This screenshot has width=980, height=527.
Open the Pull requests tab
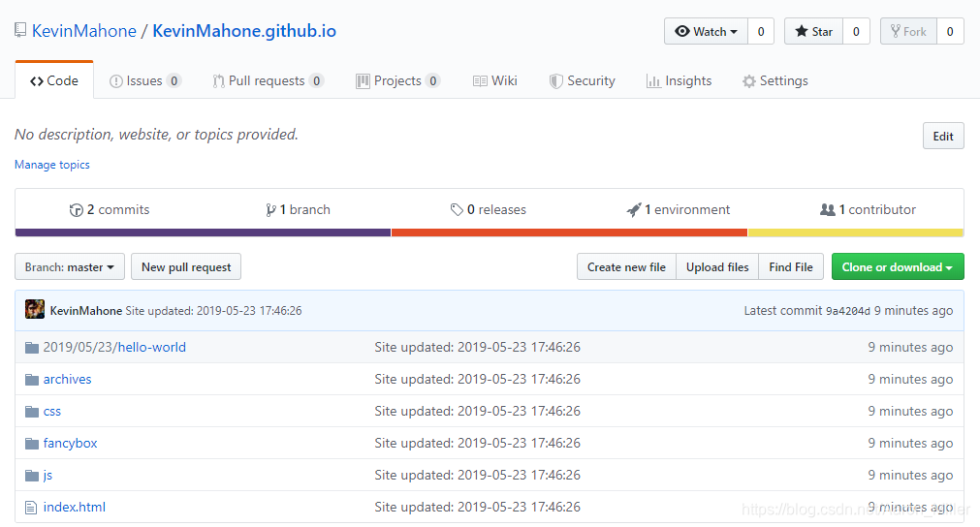coord(268,80)
